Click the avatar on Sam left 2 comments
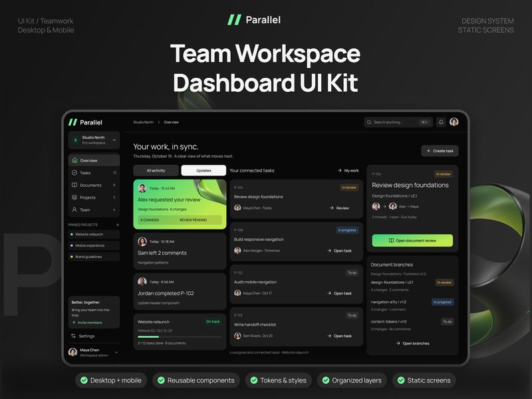The height and width of the screenshot is (399, 532). (x=142, y=241)
